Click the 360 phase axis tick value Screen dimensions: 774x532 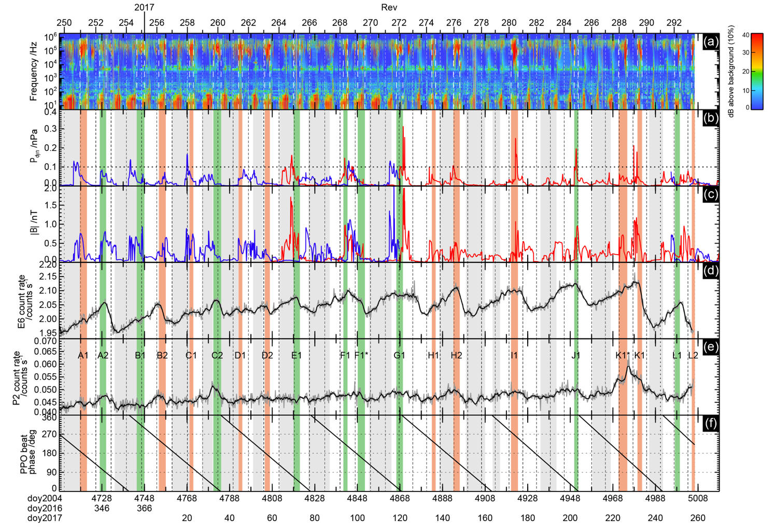[x=49, y=417]
